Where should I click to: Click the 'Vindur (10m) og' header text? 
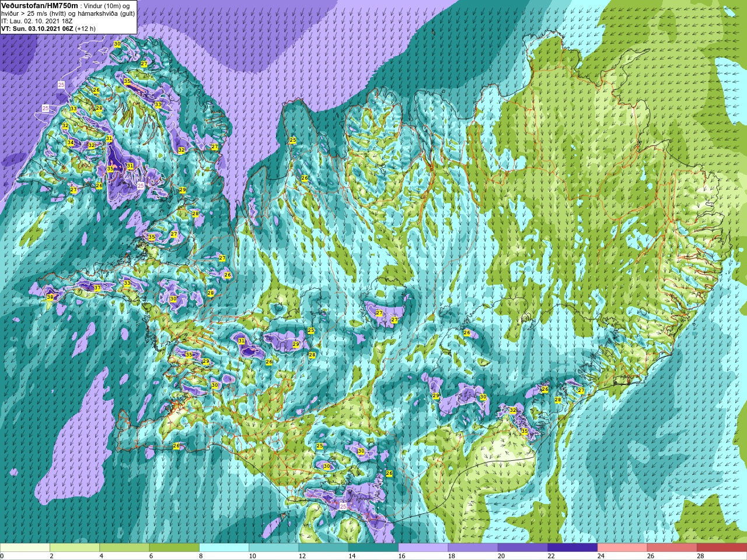pyautogui.click(x=107, y=5)
